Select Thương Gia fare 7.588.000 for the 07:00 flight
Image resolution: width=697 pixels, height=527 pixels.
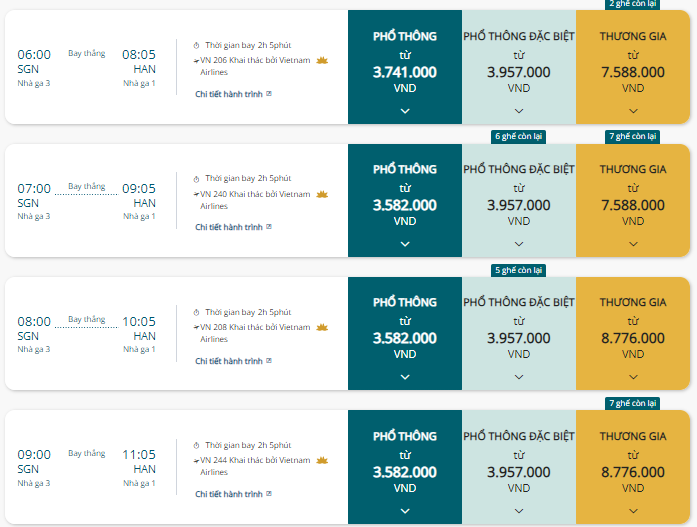click(x=633, y=200)
